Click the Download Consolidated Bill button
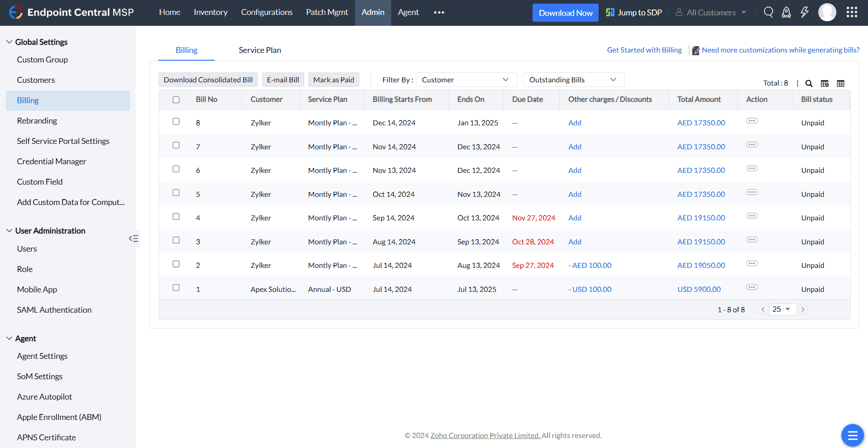The height and width of the screenshot is (448, 868). 208,80
